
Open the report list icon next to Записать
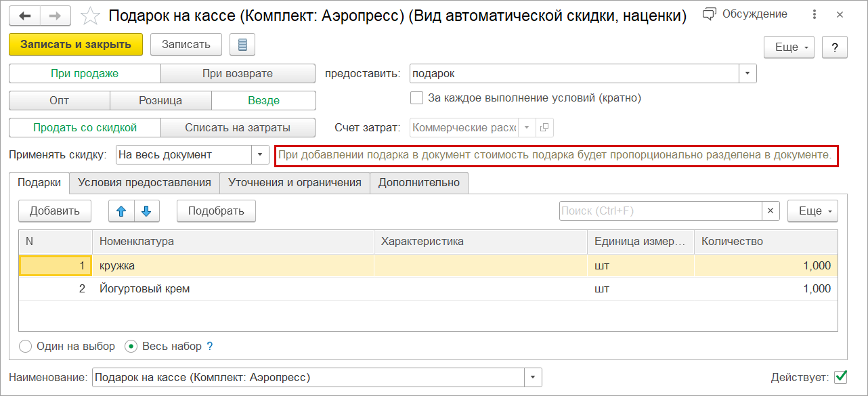pyautogui.click(x=242, y=45)
